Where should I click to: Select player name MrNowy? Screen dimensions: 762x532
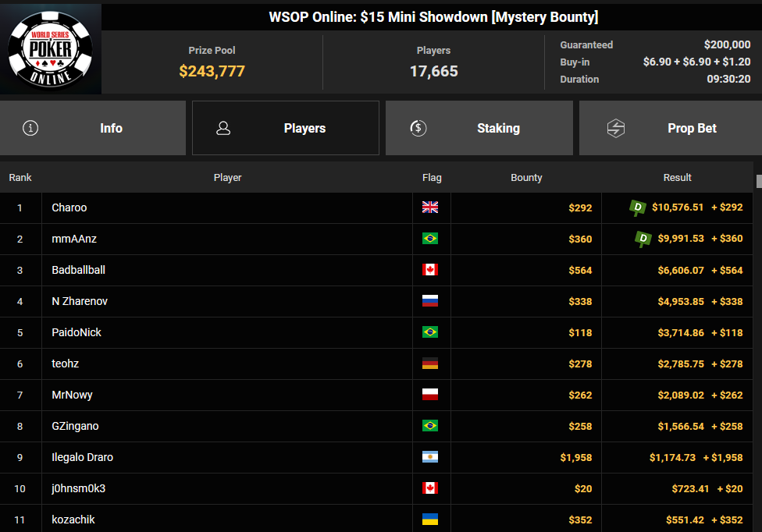click(x=73, y=395)
